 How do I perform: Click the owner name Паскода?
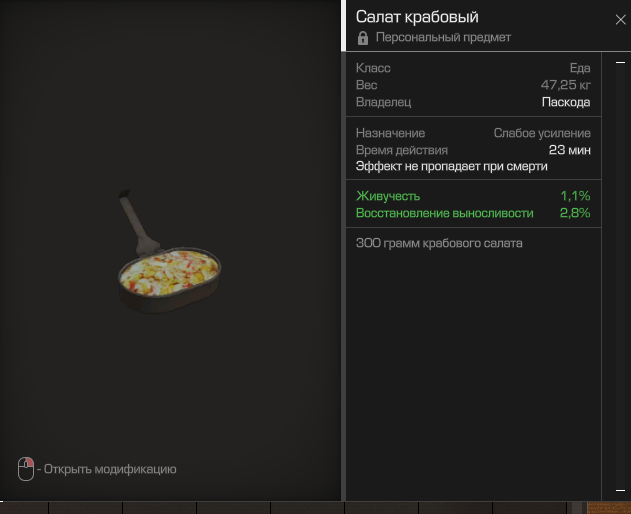point(566,102)
